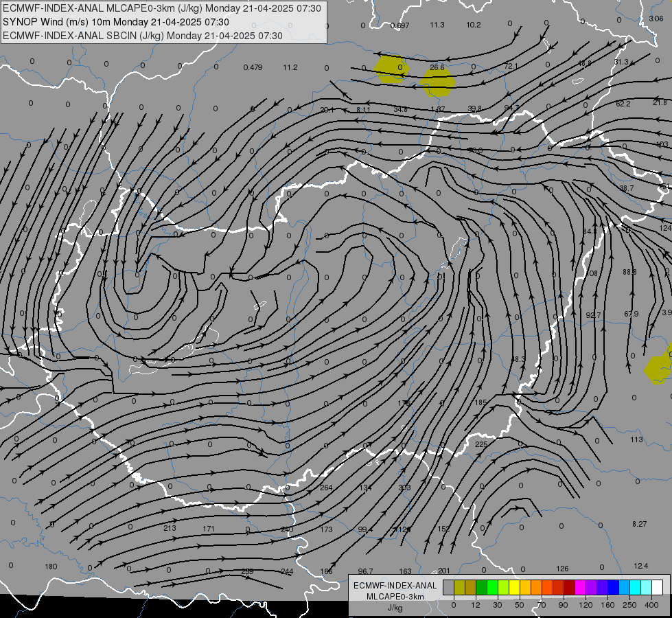Viewport: 672px width, 618px height.
Task: Click the map value 11.3
Action: click(x=437, y=25)
